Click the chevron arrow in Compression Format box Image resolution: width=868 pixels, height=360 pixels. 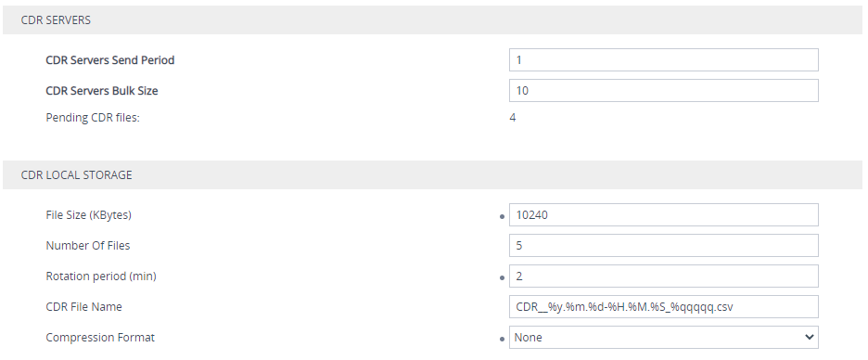[809, 337]
